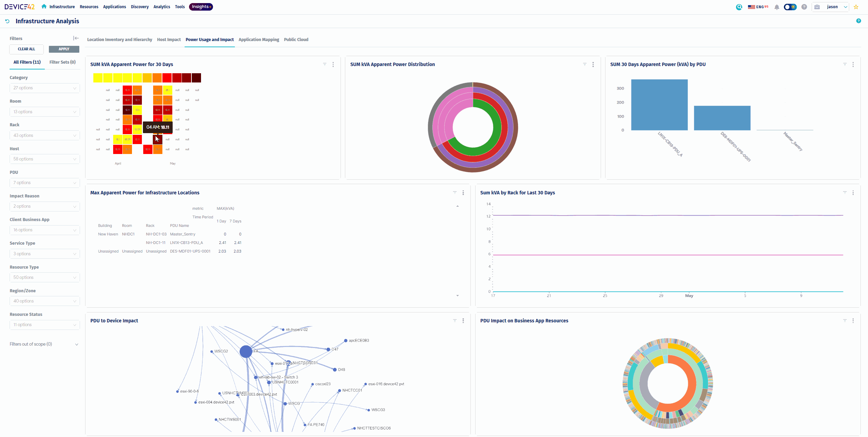
Task: Click the favorite star icon
Action: click(x=856, y=7)
